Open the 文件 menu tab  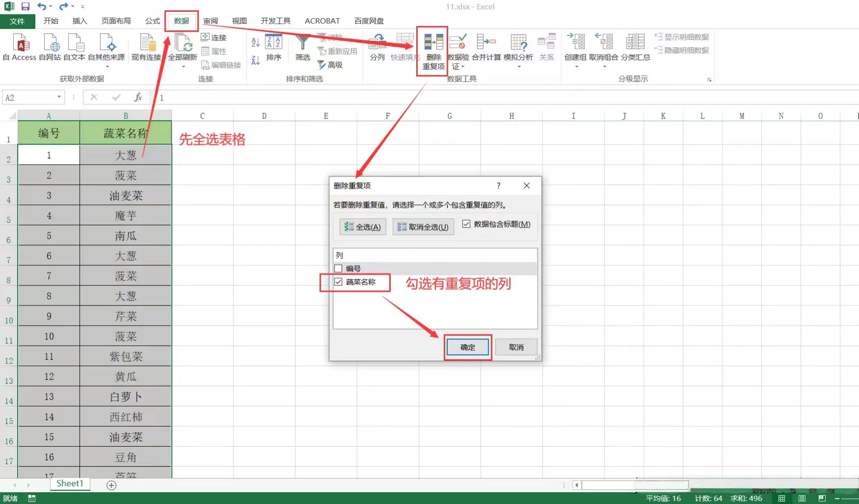[17, 21]
